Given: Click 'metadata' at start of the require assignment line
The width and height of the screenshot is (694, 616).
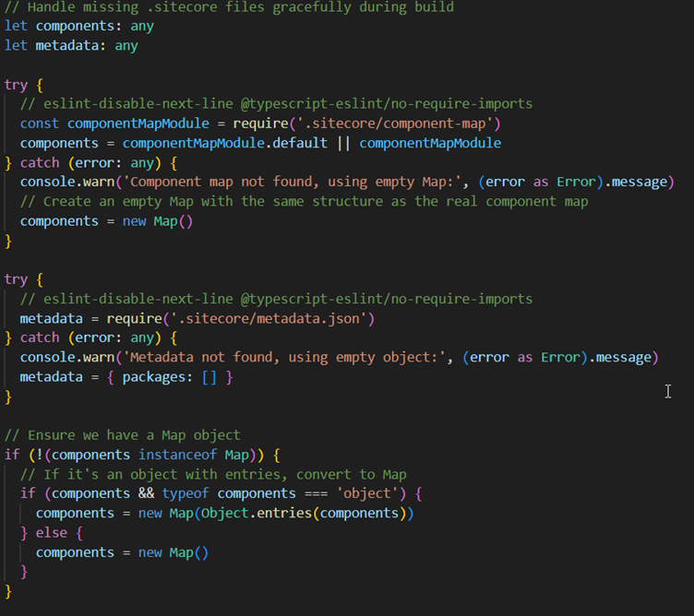Looking at the screenshot, I should [x=51, y=319].
